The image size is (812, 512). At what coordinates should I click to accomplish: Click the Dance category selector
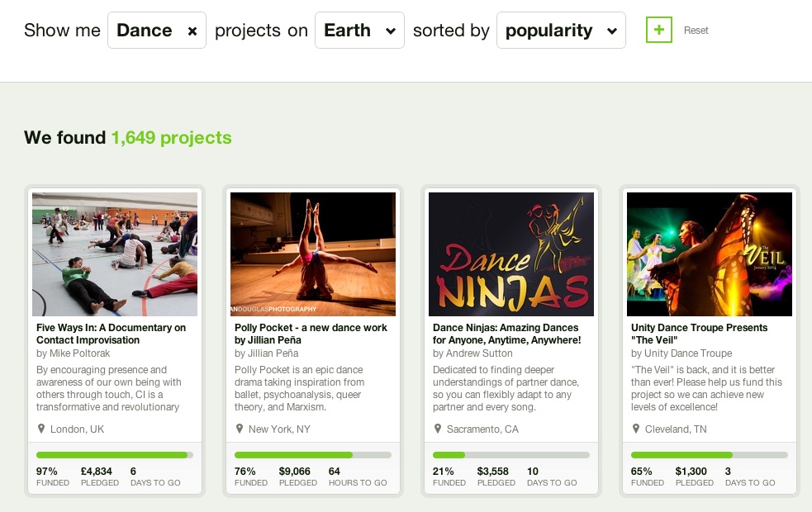[x=145, y=31]
